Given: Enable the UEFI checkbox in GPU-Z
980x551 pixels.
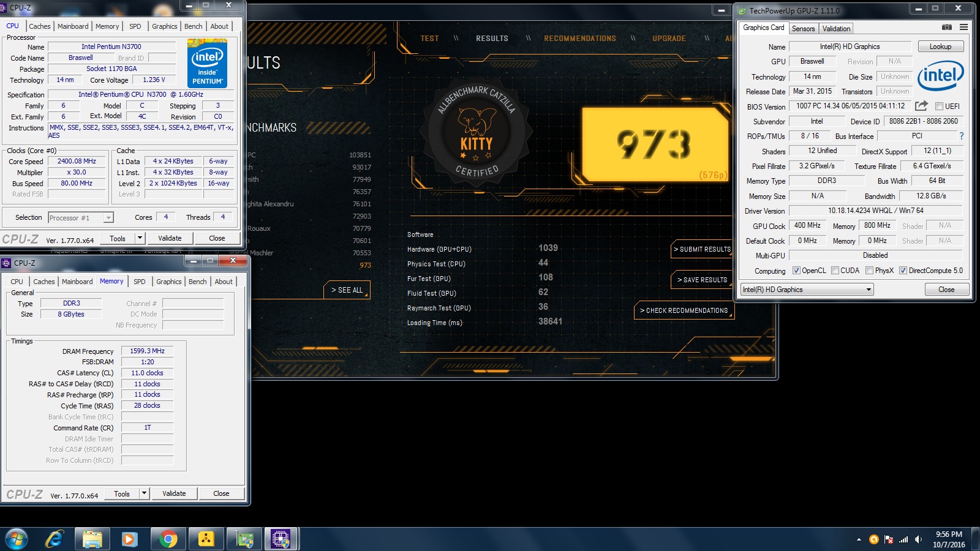Looking at the screenshot, I should tap(939, 106).
